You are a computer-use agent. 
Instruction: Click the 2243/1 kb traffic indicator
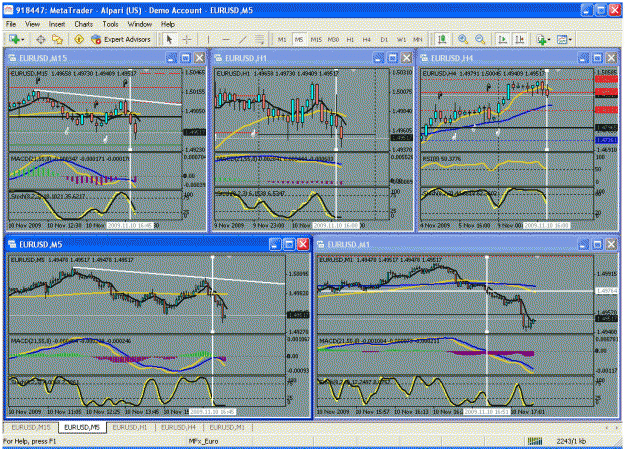[571, 441]
